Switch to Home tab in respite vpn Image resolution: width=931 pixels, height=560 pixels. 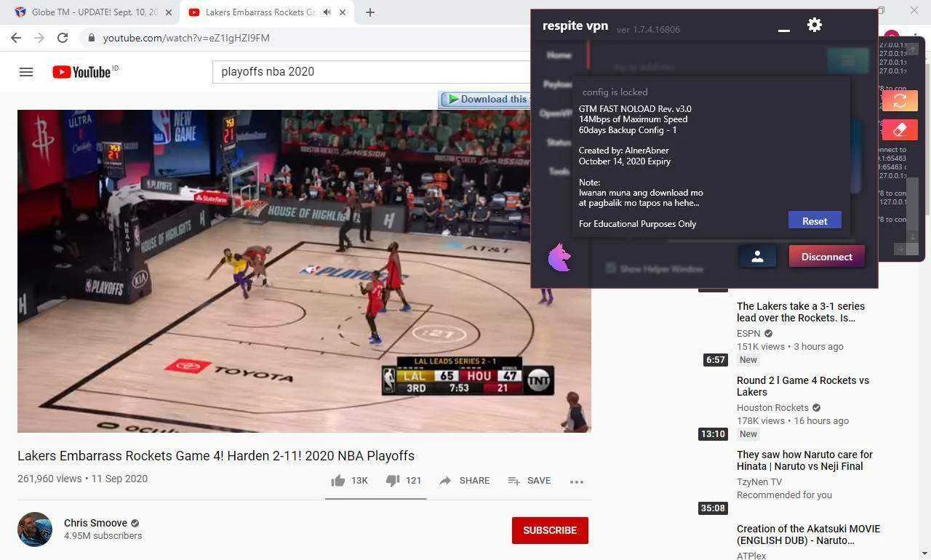pyautogui.click(x=559, y=55)
